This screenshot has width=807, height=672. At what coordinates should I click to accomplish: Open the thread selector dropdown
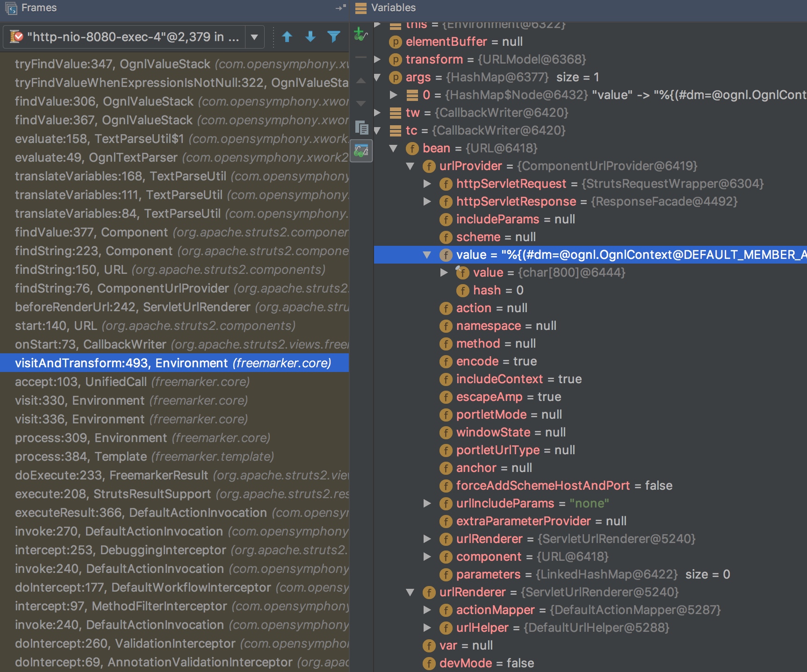tap(254, 37)
